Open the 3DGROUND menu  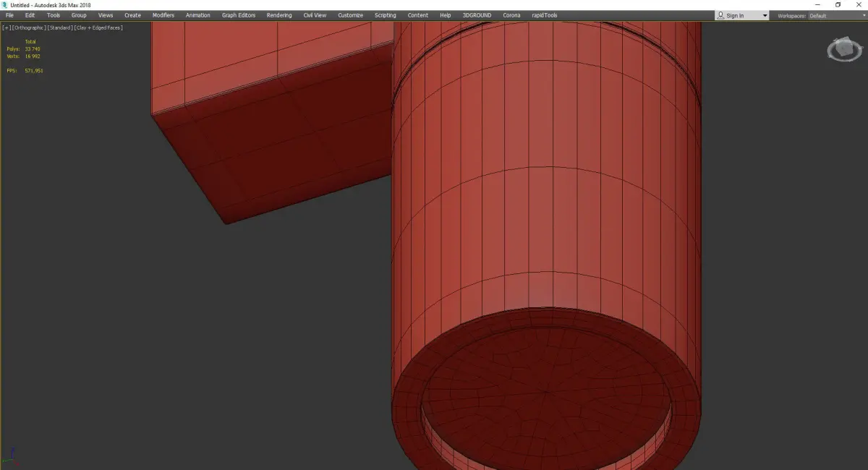(478, 15)
